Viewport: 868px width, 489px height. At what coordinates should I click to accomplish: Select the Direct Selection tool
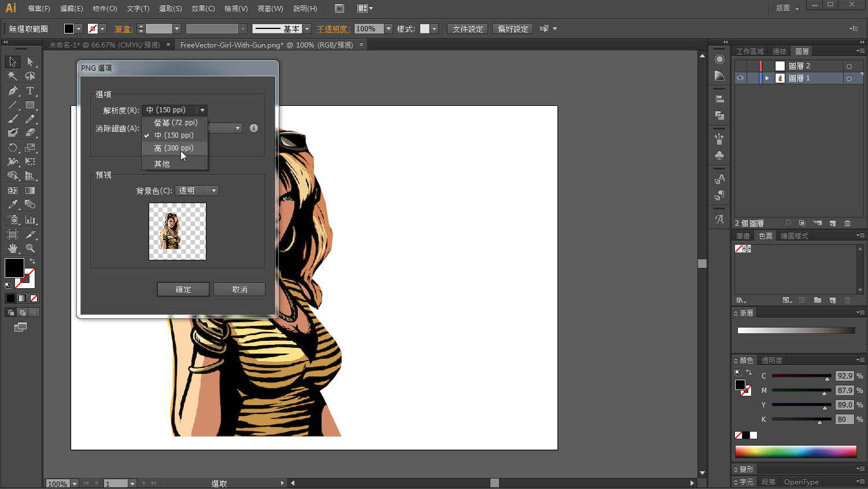[x=30, y=62]
